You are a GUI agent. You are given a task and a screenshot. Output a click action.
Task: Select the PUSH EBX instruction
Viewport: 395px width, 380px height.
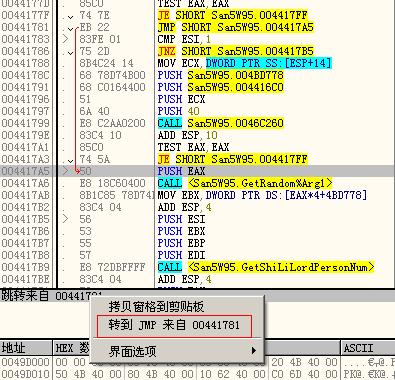[x=181, y=231]
